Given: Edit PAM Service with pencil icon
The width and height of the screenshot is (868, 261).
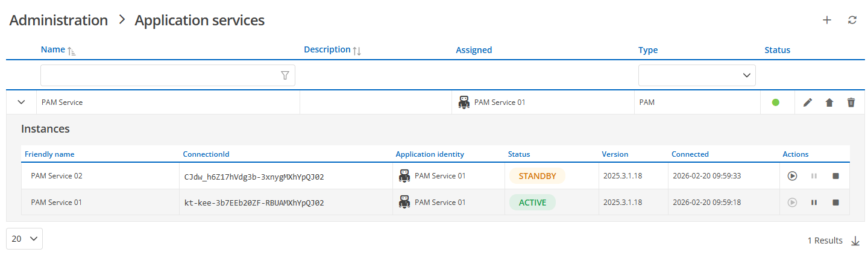Looking at the screenshot, I should (x=808, y=102).
